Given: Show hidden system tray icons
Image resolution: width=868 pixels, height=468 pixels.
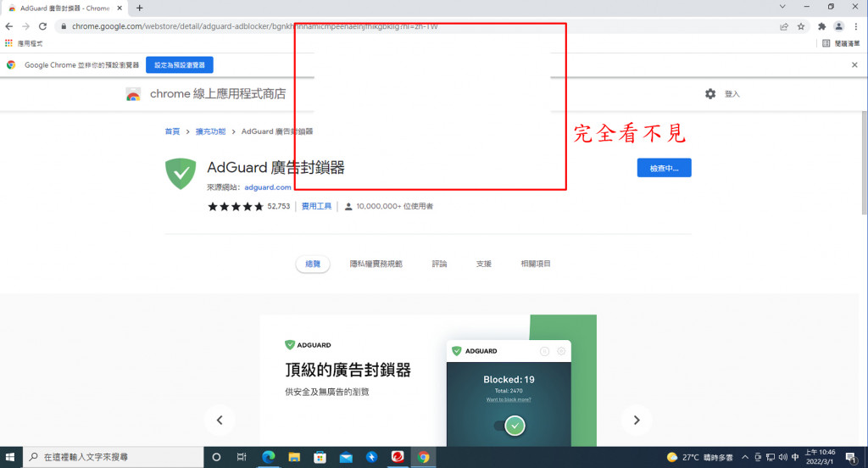Looking at the screenshot, I should (745, 457).
